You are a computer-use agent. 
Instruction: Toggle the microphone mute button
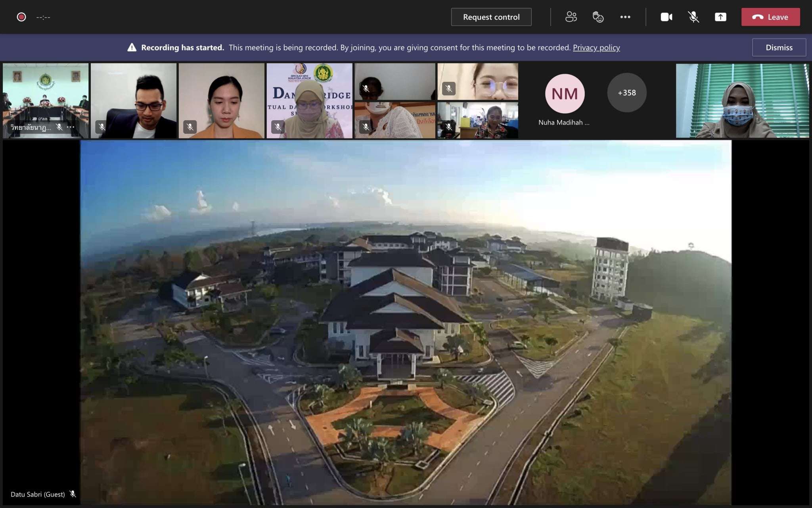(693, 17)
